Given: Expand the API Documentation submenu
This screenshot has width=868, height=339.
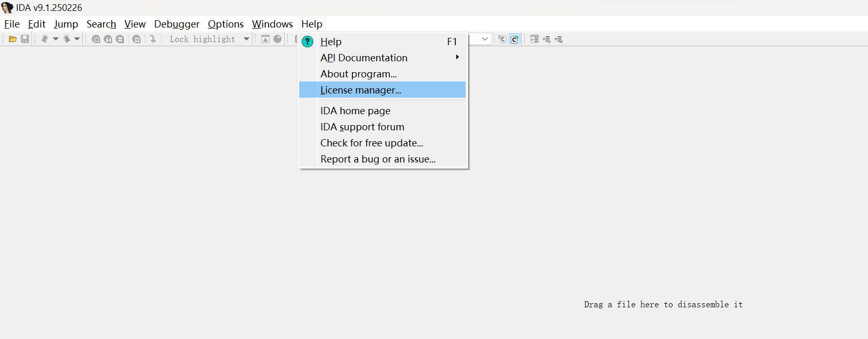Looking at the screenshot, I should 383,58.
